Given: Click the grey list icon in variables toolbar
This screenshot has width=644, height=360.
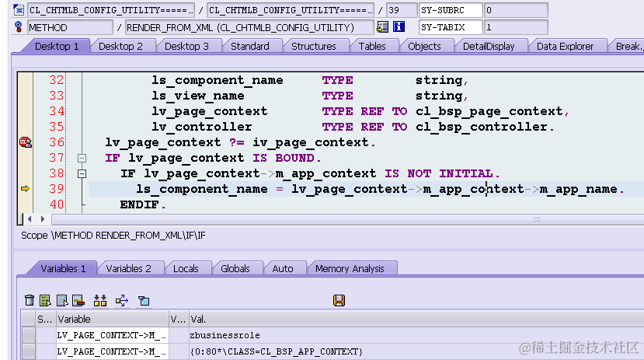Looking at the screenshot, I should pos(62,300).
